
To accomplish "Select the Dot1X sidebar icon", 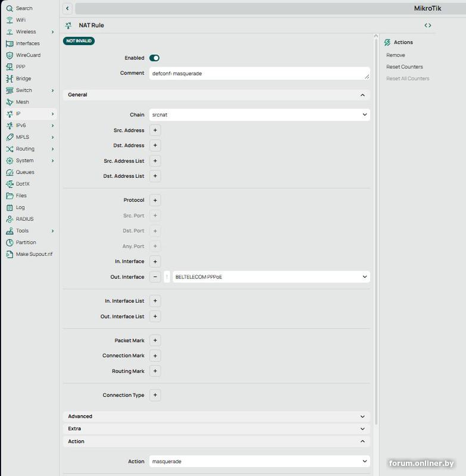I will click(10, 184).
